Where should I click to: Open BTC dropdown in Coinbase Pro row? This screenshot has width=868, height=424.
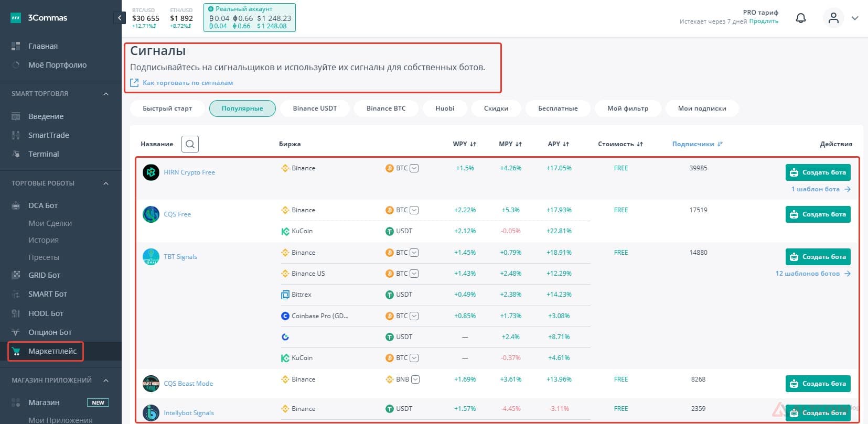(414, 316)
